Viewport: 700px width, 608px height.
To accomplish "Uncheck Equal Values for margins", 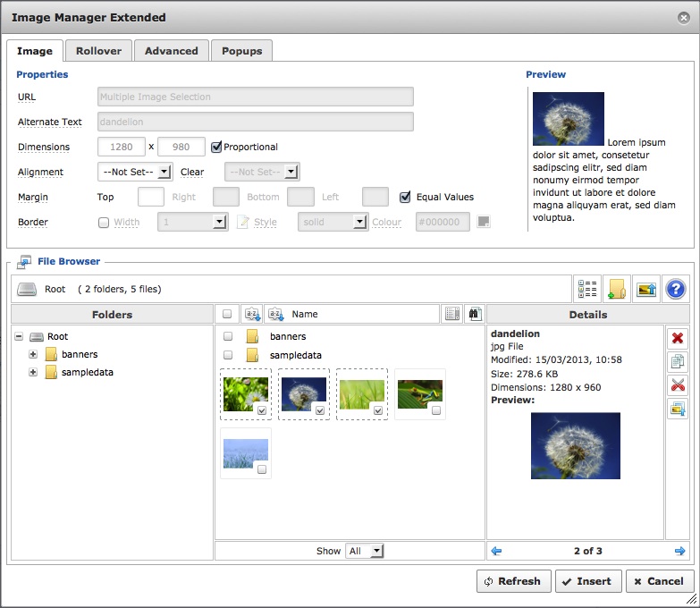I will click(405, 197).
